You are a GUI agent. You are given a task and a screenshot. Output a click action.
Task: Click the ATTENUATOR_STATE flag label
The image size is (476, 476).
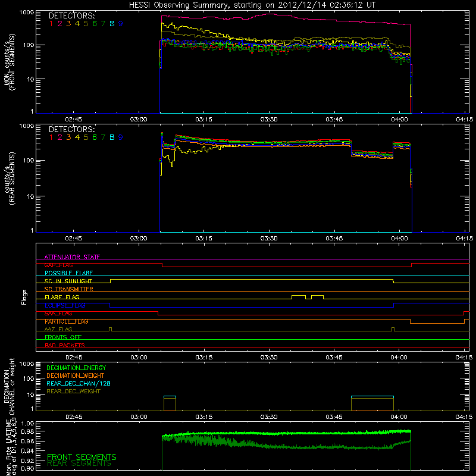(x=72, y=257)
